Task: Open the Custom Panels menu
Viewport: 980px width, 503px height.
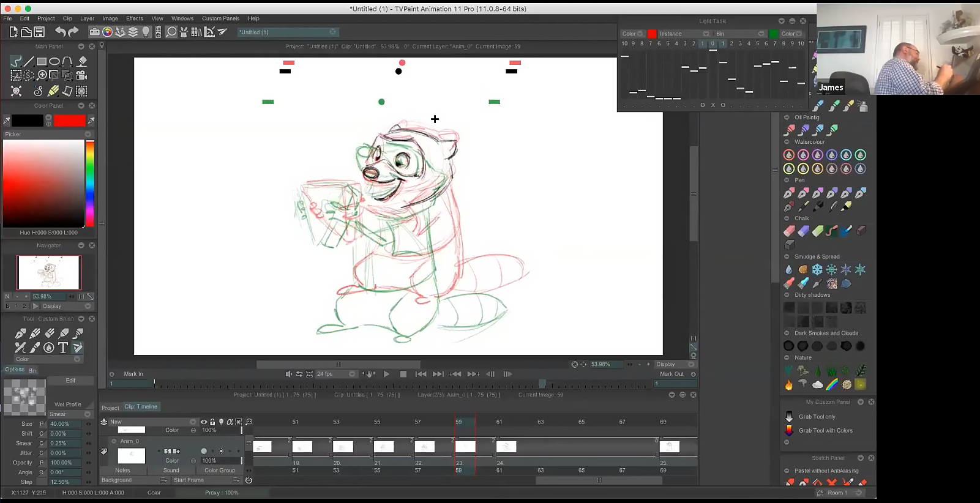Action: click(x=221, y=18)
